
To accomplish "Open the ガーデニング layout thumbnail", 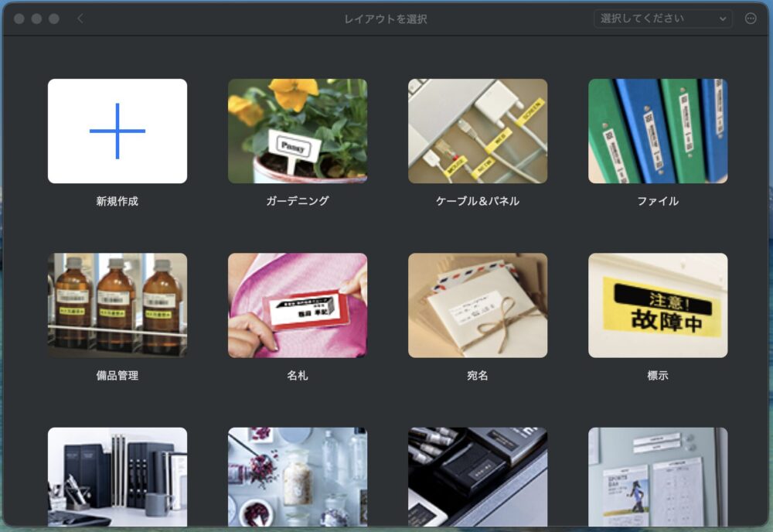I will tap(298, 131).
